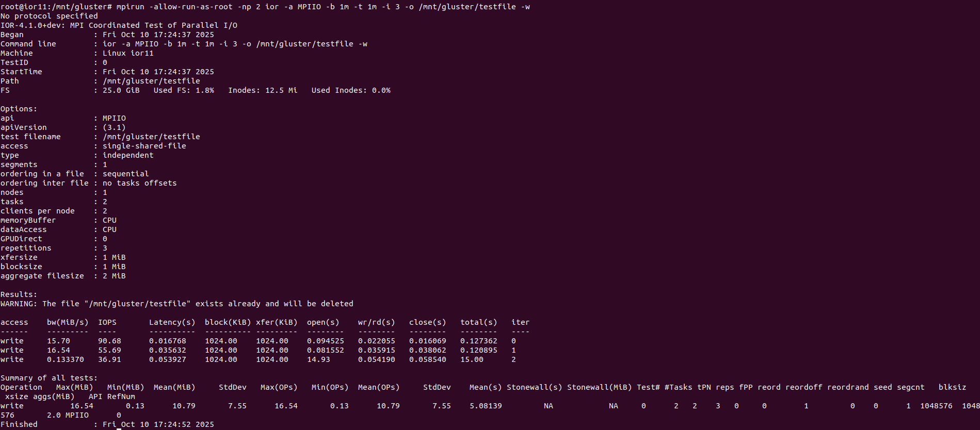This screenshot has height=430, width=980.
Task: Select the IOR-4.1.0+dev version header line
Action: coord(119,25)
